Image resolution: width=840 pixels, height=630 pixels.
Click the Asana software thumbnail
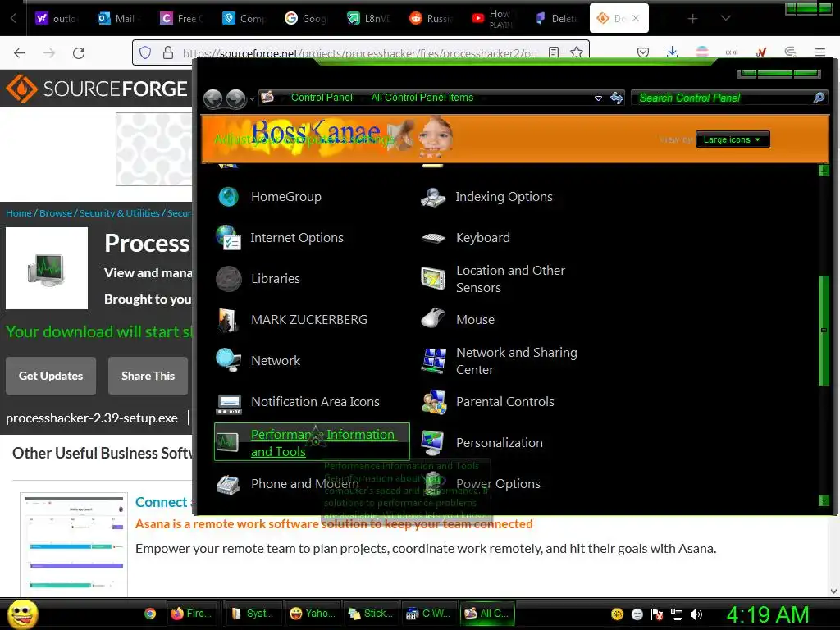point(74,544)
